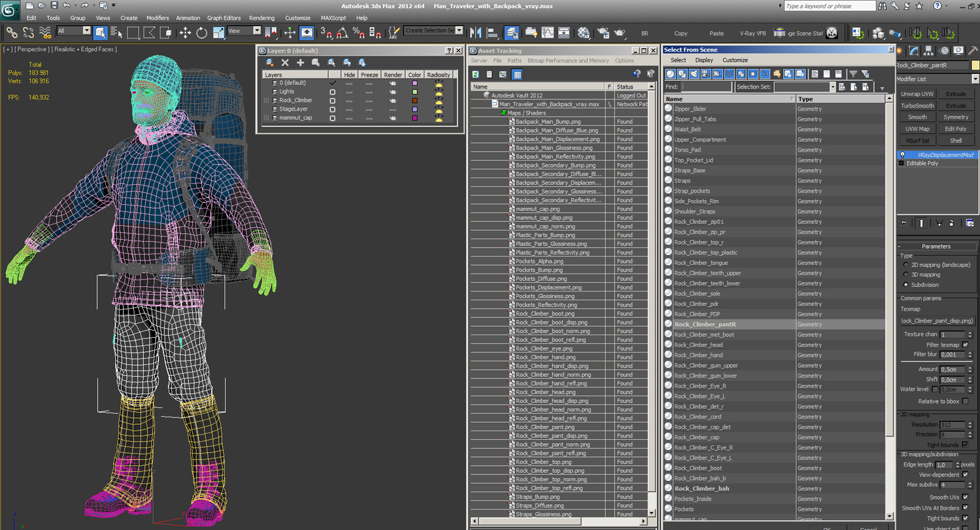Viewport: 980px width, 530px height.
Task: Open Curve Editor toolbar icon
Action: tap(548, 32)
